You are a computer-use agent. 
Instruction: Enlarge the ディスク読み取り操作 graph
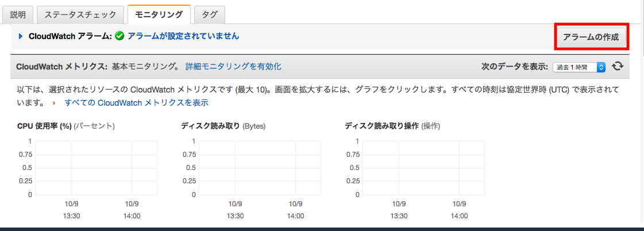[424, 168]
